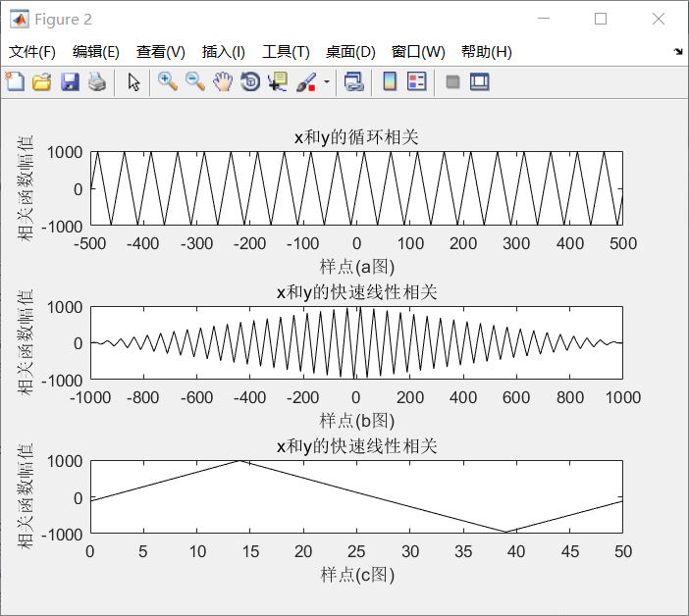Click the title 'x和y的循环相关'
The height and width of the screenshot is (616, 689).
click(356, 137)
